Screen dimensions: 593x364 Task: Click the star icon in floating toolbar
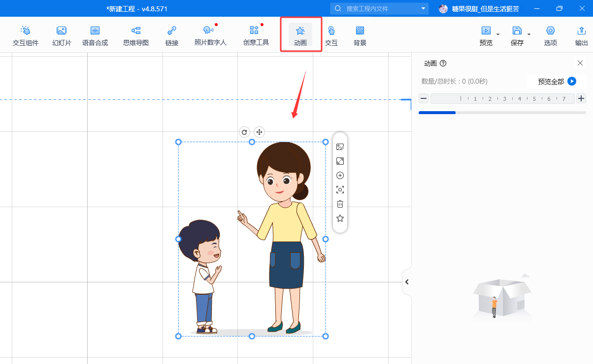coord(340,218)
